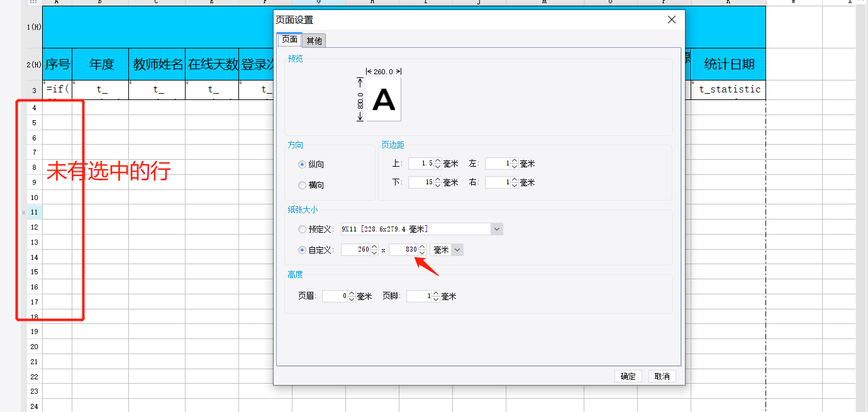Click the page preview thumbnail with letter A

[384, 99]
